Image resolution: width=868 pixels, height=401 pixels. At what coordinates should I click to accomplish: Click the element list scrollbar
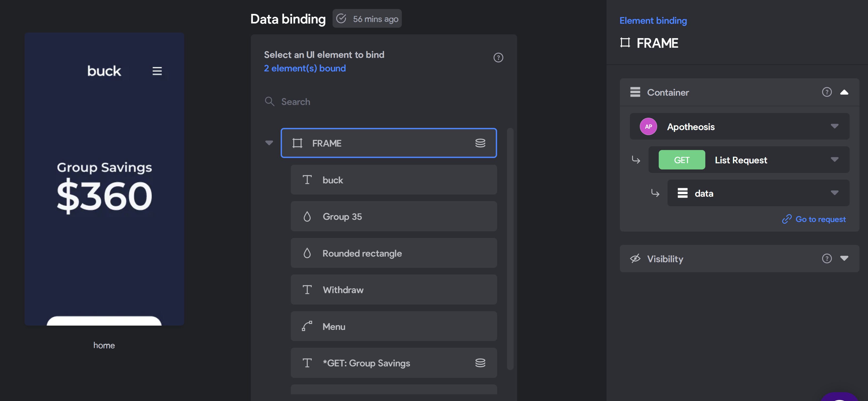[x=510, y=249]
